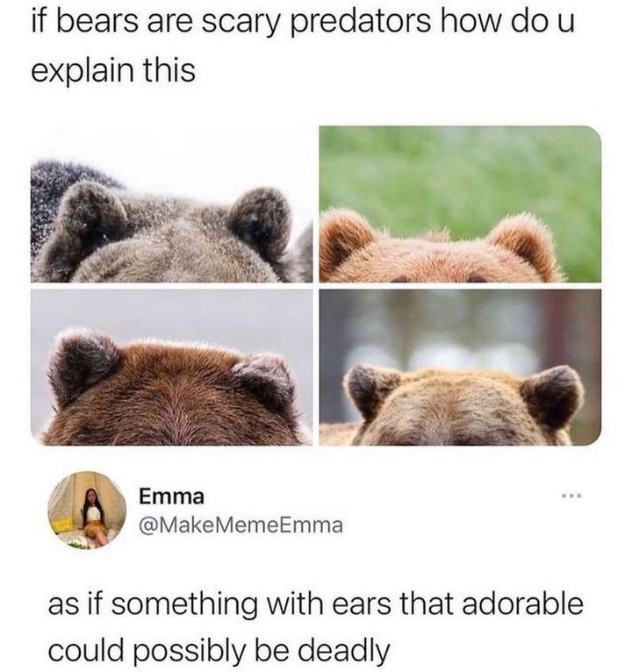Click the left ear of the dark brown bear

(83, 366)
